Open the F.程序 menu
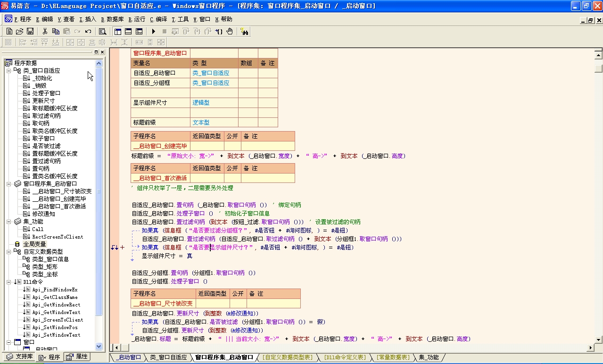 click(x=23, y=19)
